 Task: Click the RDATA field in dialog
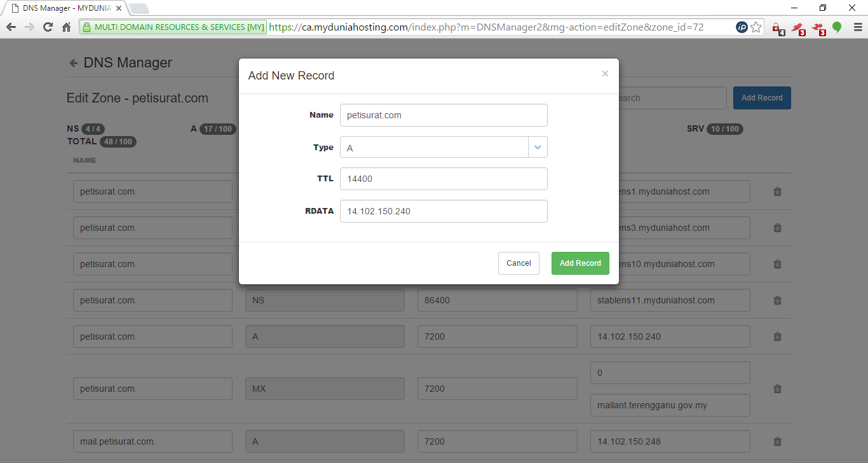pos(444,211)
